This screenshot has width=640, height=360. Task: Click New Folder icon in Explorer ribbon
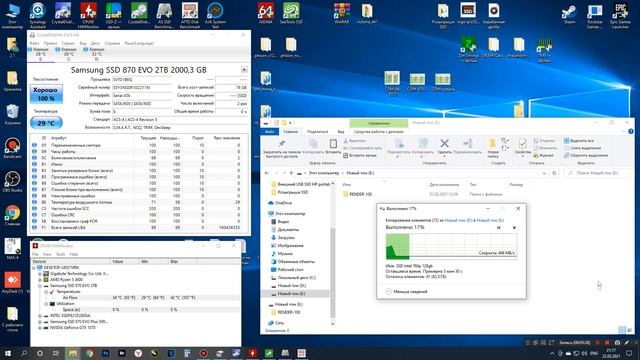(493, 148)
